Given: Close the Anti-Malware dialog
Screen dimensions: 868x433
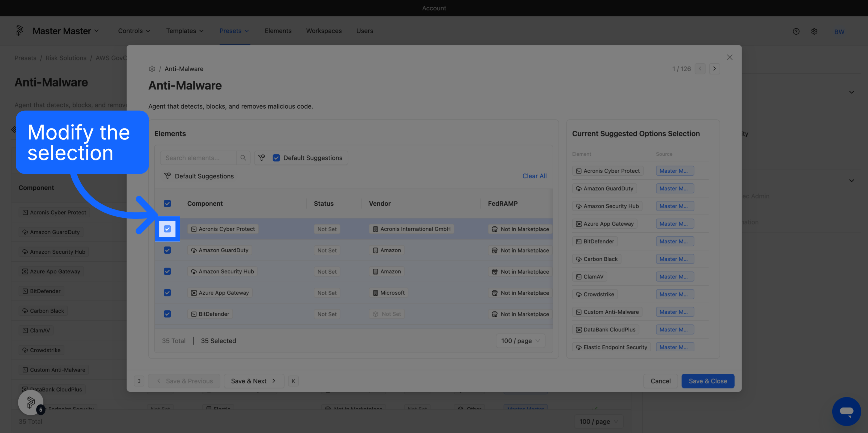Looking at the screenshot, I should 730,57.
